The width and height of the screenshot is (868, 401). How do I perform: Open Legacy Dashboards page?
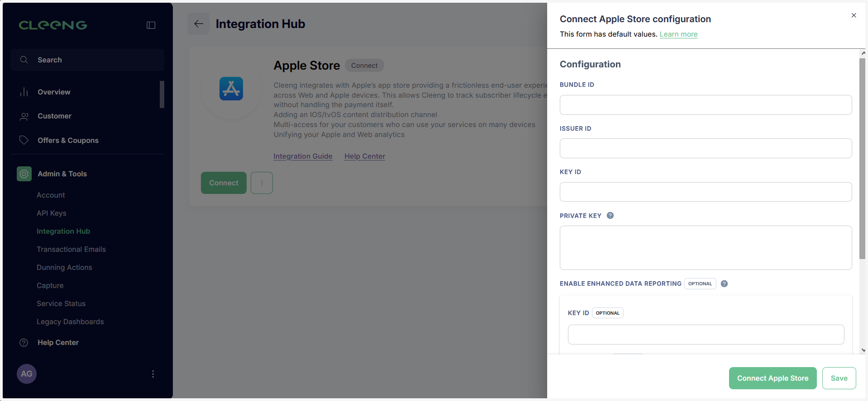70,322
